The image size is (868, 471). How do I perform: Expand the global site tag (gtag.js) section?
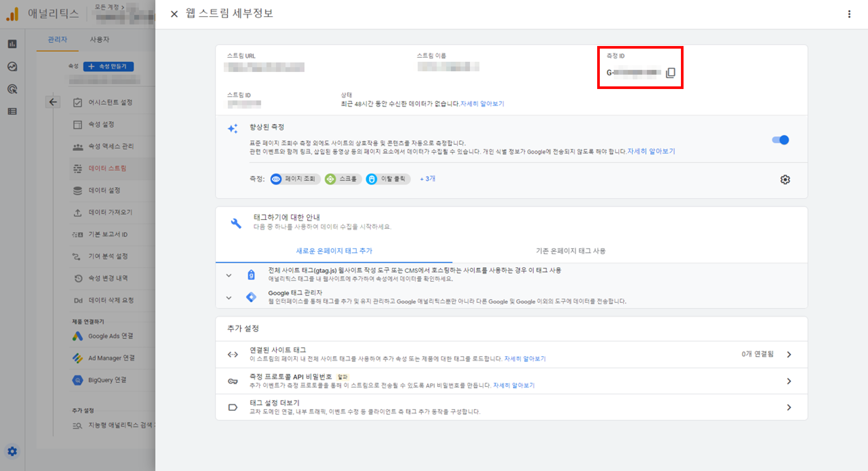tap(229, 275)
